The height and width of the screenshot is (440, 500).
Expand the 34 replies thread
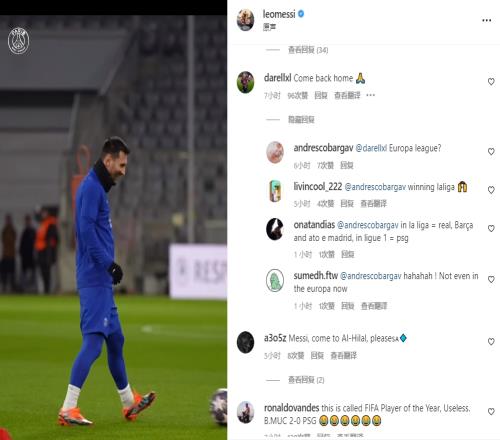click(x=308, y=50)
